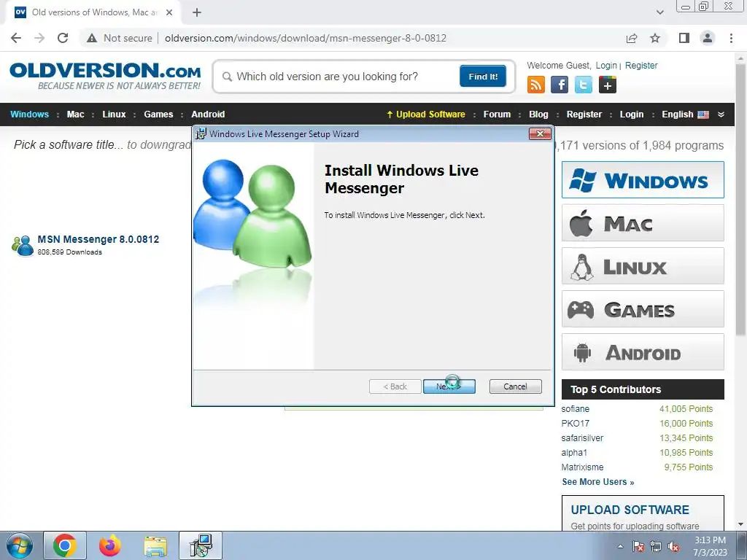Focus the old version search field

[338, 77]
